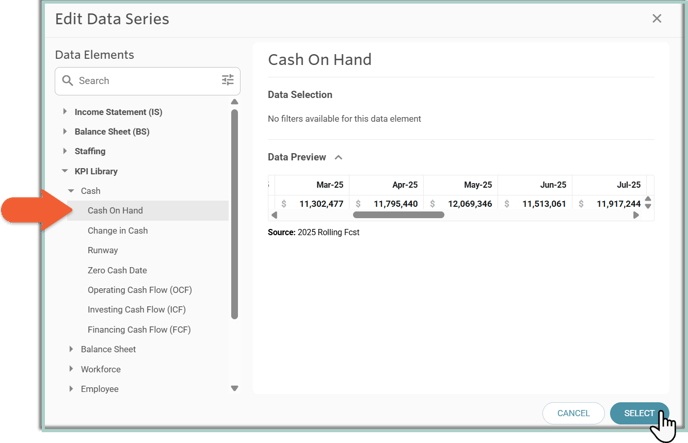Click the tree vertical scrollbar thumb
The image size is (688, 443).
234,214
